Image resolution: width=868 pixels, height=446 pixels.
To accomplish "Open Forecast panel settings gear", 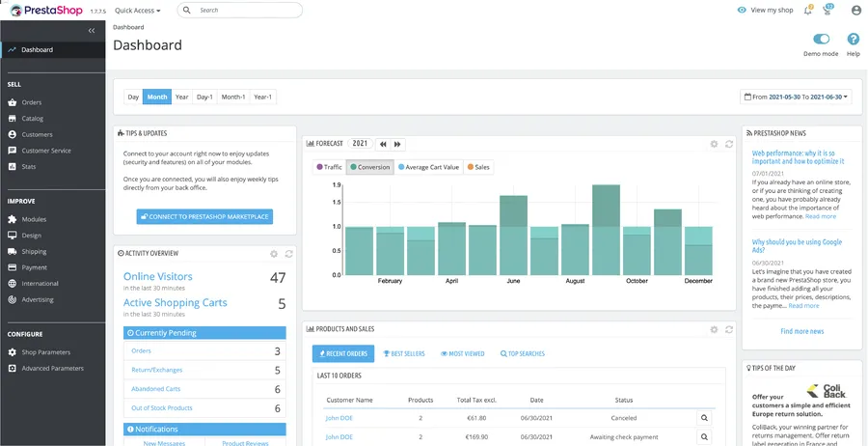I will point(714,144).
